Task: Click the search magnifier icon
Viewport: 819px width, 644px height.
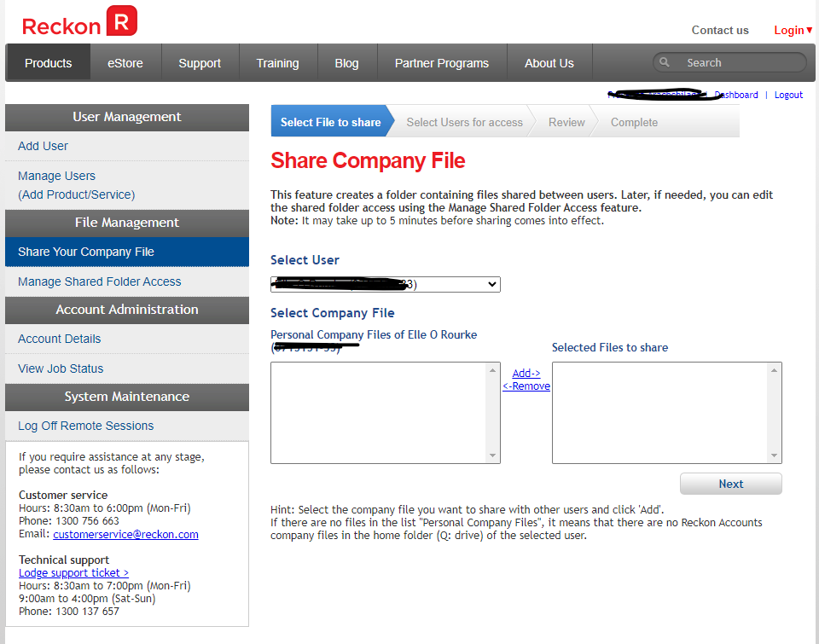Action: (665, 62)
